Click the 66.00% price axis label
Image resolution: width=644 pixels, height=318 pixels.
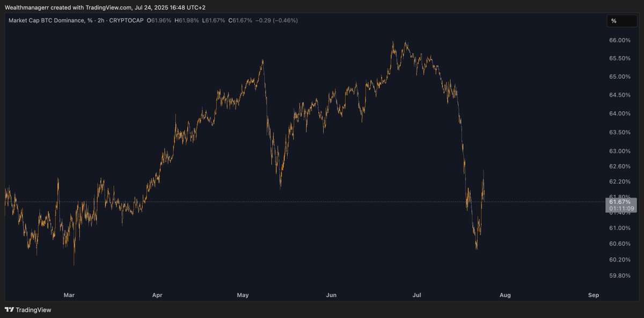[x=620, y=40]
